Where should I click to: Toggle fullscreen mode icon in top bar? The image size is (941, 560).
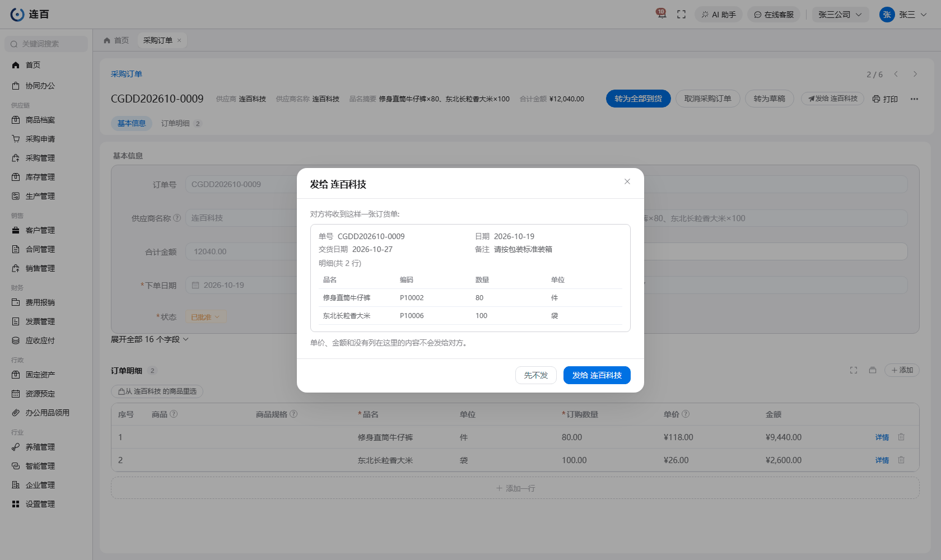(x=681, y=15)
